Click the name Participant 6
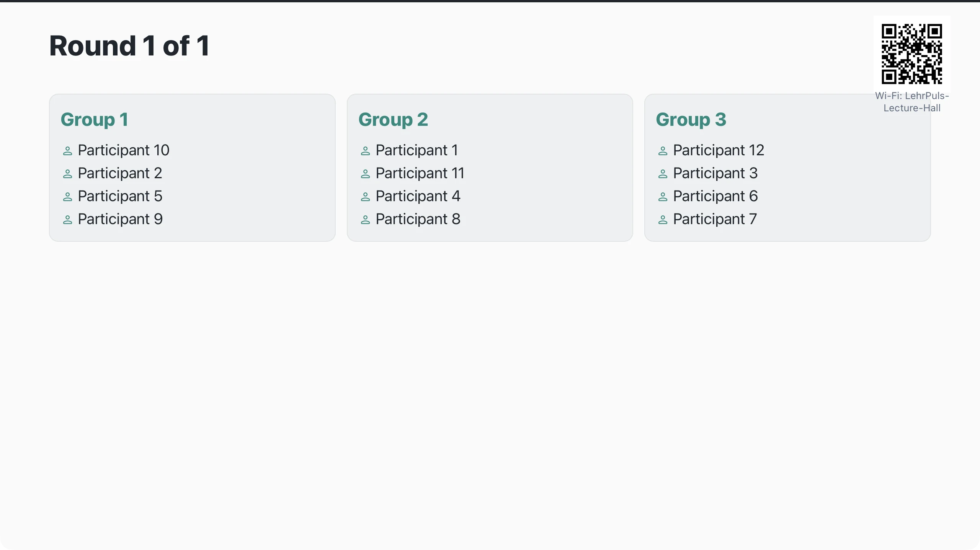This screenshot has width=980, height=550. [x=715, y=196]
